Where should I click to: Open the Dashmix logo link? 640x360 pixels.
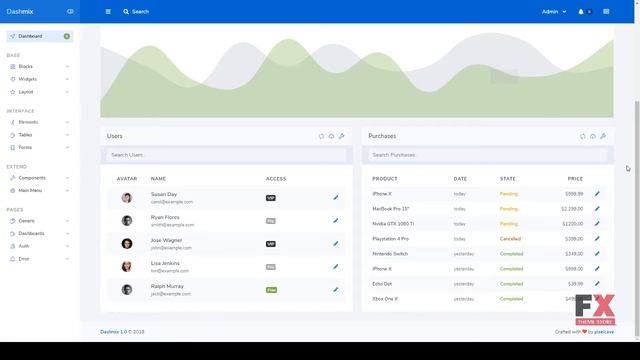tap(20, 11)
